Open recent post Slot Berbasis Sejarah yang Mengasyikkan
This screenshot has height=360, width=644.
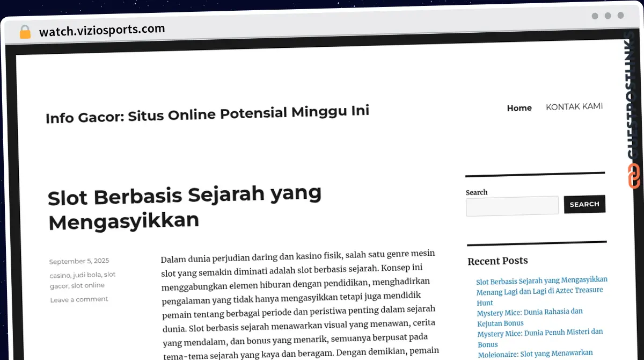pos(541,280)
